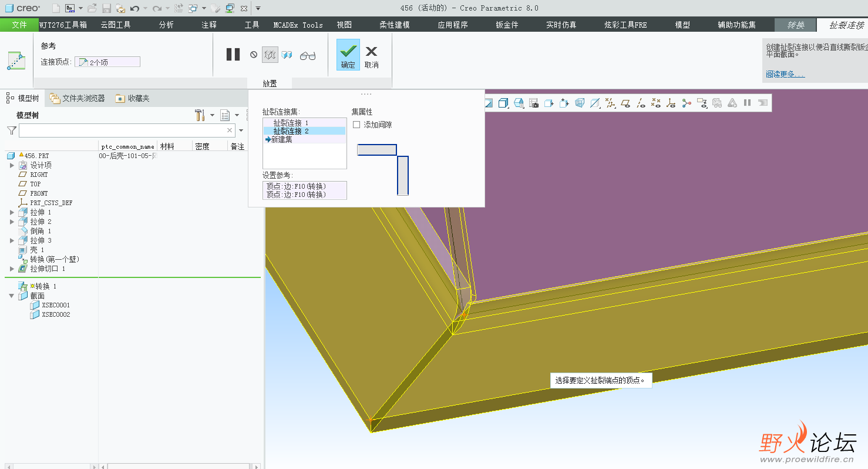Open the 放置 placement tab

270,83
